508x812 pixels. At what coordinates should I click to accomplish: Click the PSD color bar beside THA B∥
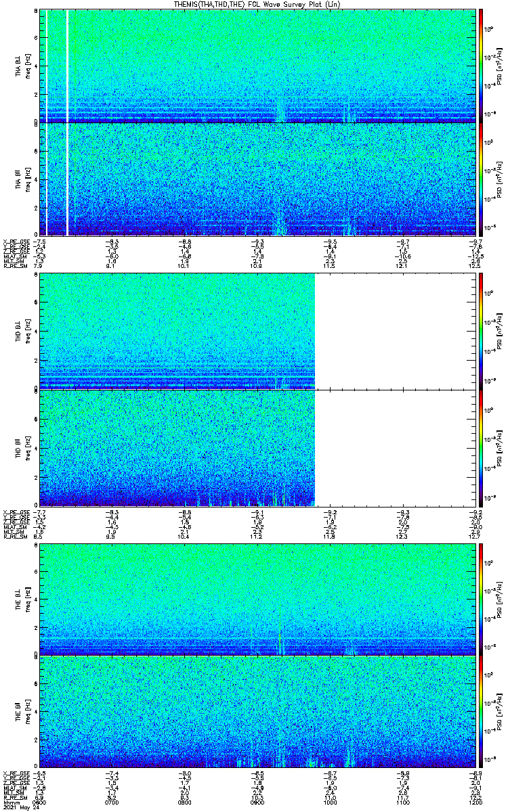[481, 179]
